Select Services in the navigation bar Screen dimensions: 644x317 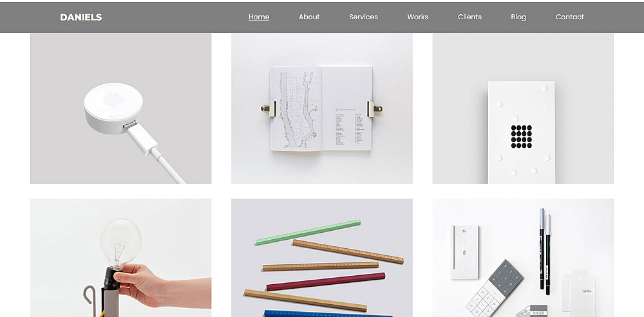363,17
